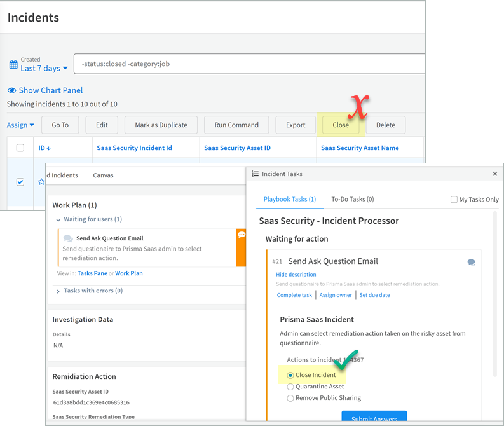Viewport: 504px width, 426px height.
Task: Click the Incident Tasks panel scrollbar
Action: click(495, 294)
